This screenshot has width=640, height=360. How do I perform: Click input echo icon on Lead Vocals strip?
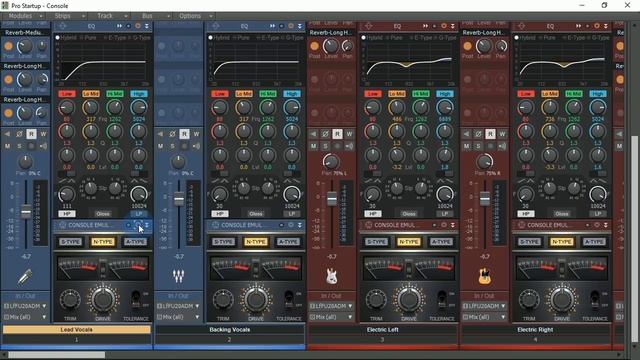pos(43,146)
